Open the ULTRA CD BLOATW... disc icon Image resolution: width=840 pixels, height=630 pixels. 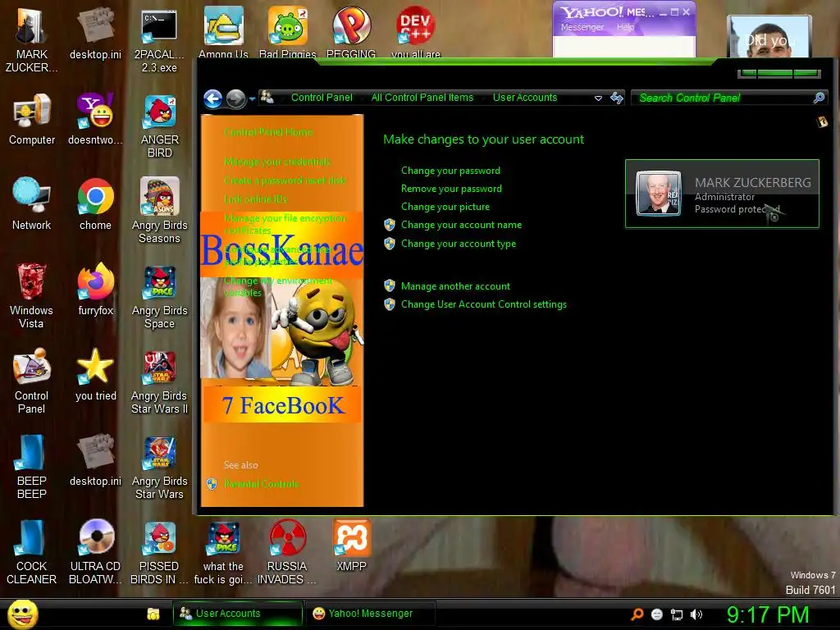[95, 552]
